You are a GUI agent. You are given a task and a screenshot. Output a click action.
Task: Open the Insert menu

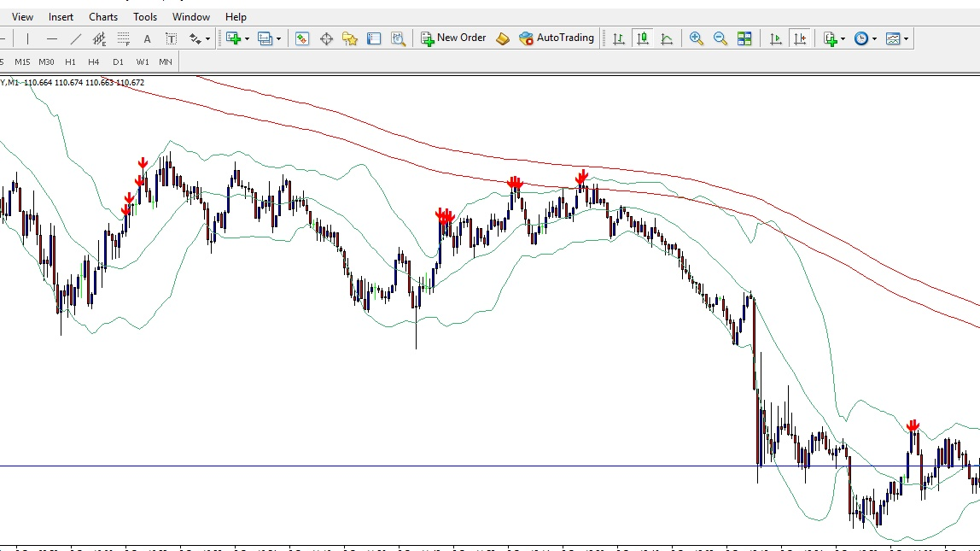pyautogui.click(x=61, y=17)
